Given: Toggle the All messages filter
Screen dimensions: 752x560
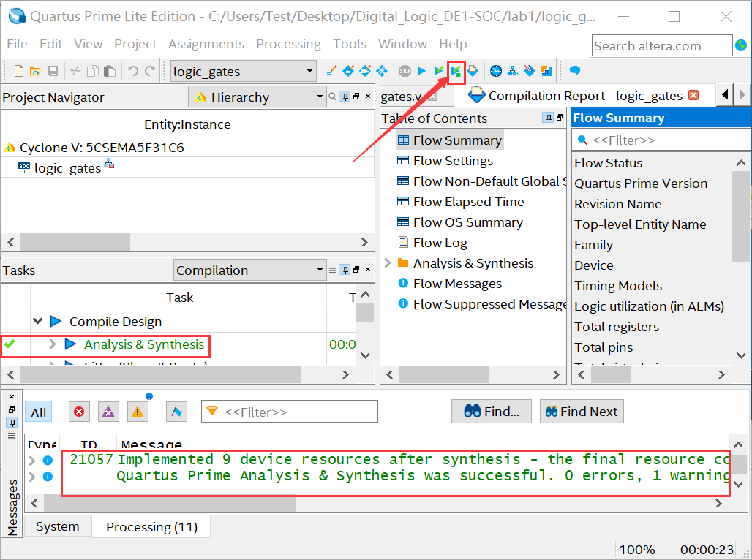Looking at the screenshot, I should pyautogui.click(x=39, y=412).
